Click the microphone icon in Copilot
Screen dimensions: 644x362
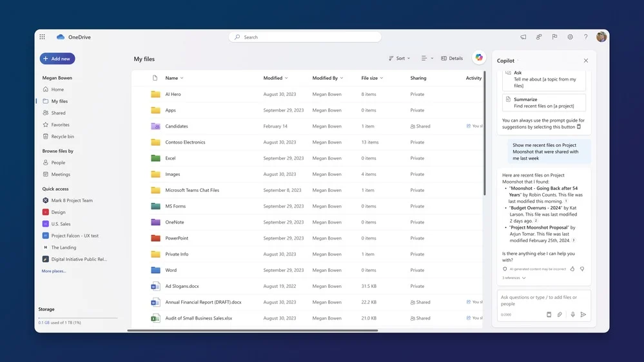coord(572,315)
